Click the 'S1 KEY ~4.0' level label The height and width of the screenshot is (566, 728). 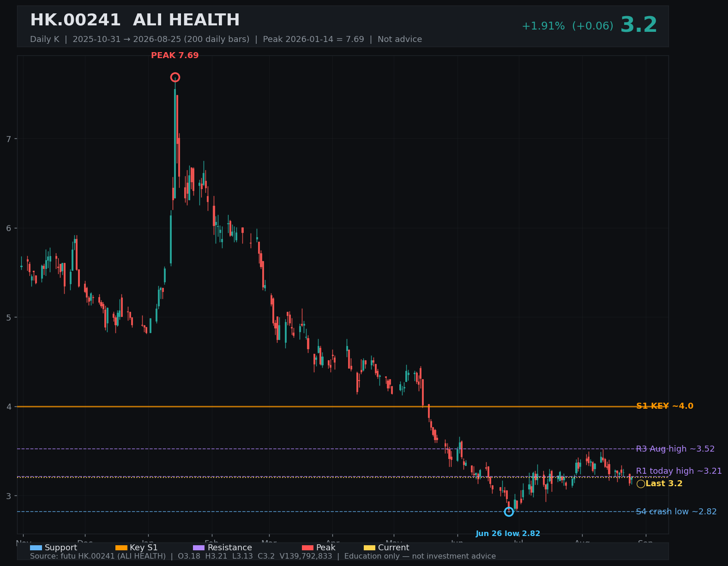(665, 406)
